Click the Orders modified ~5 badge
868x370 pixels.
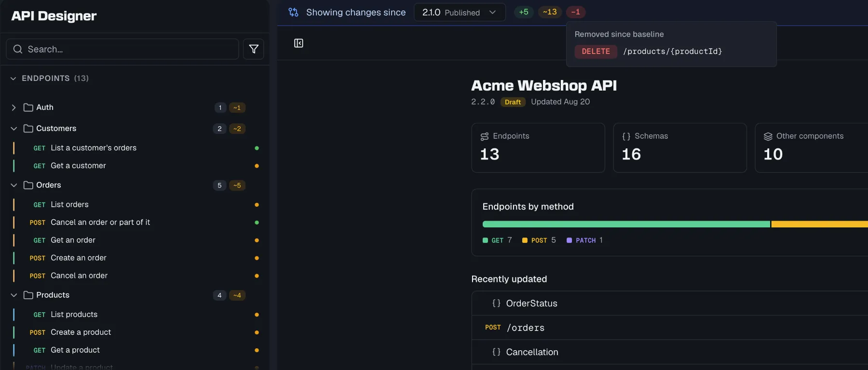237,185
